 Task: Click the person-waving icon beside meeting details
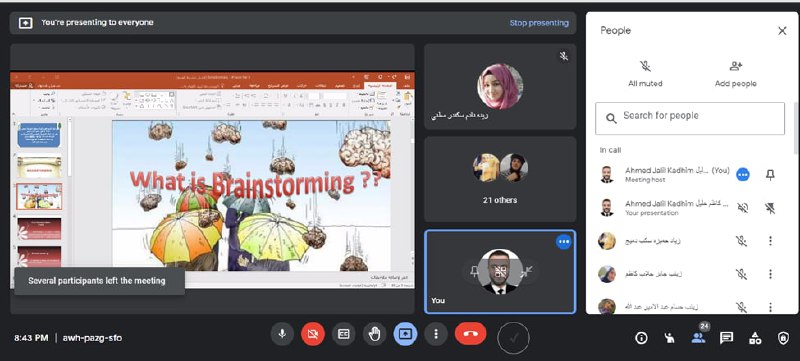pyautogui.click(x=669, y=338)
